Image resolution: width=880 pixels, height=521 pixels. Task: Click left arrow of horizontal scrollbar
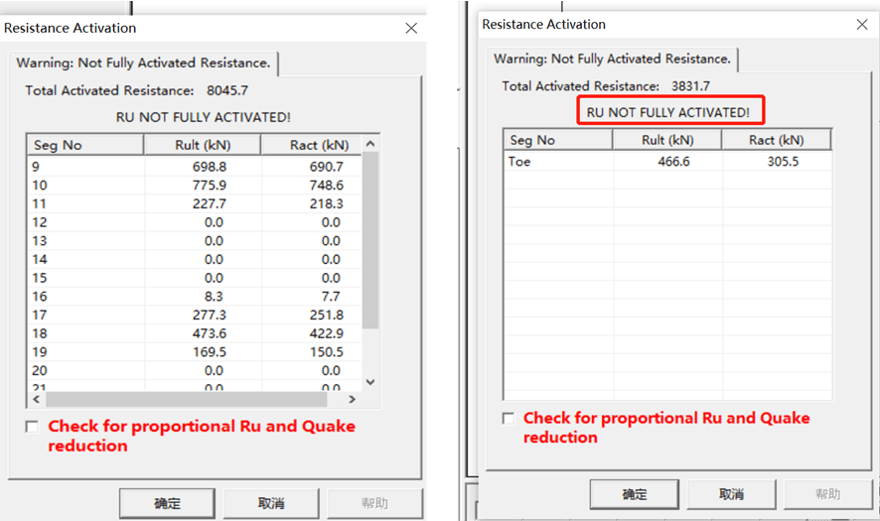tap(37, 399)
